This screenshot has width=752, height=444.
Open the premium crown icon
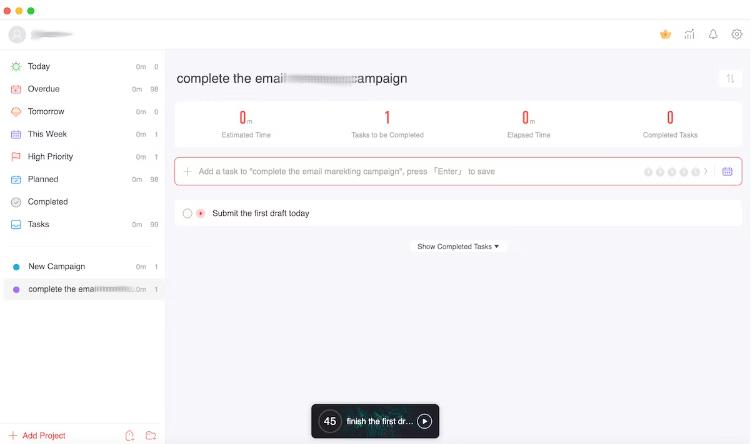coord(665,34)
